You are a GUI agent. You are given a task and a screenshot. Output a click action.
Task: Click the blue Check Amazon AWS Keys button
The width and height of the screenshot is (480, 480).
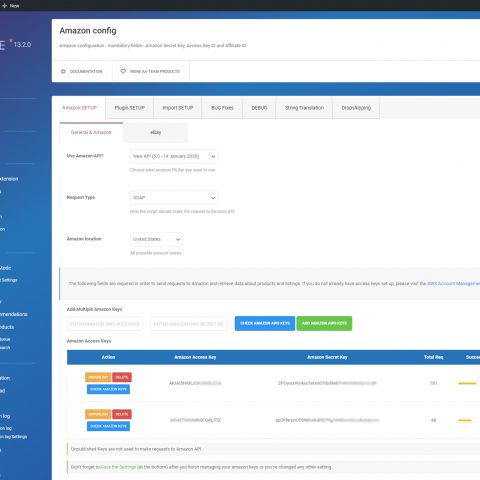[x=265, y=323]
